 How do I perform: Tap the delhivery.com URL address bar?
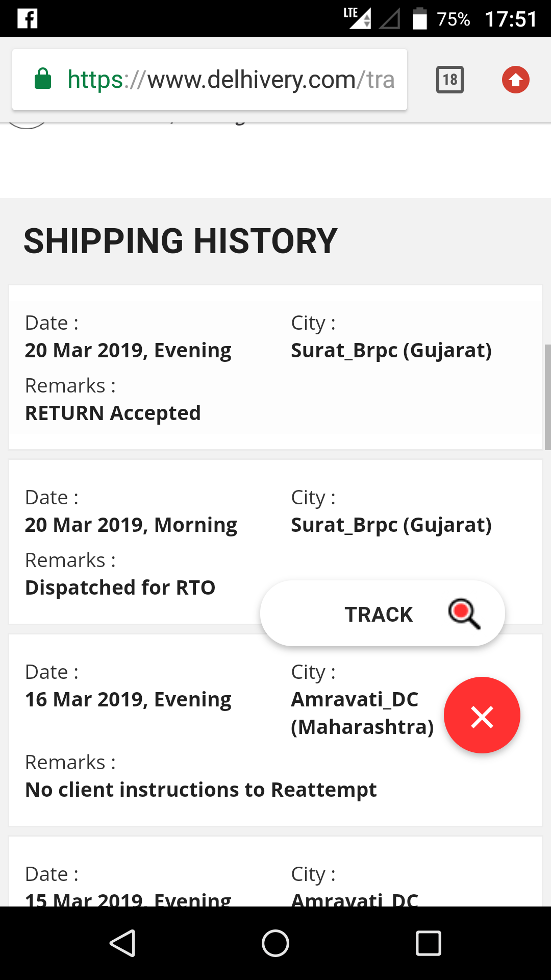[x=230, y=80]
